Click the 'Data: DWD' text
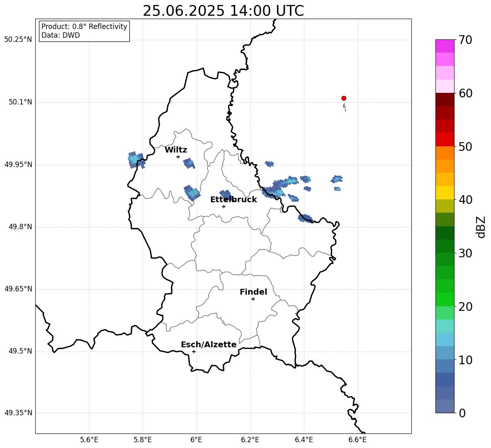Viewport: 491px width, 448px height. 61,35
